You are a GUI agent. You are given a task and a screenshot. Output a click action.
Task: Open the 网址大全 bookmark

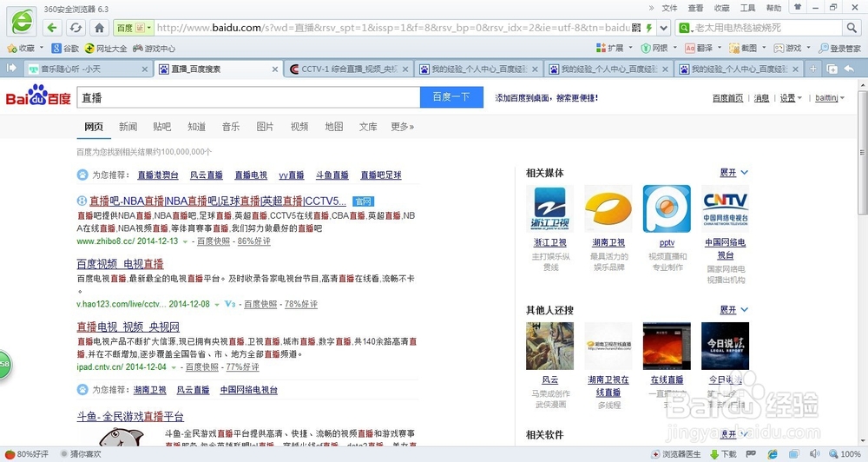coord(106,48)
